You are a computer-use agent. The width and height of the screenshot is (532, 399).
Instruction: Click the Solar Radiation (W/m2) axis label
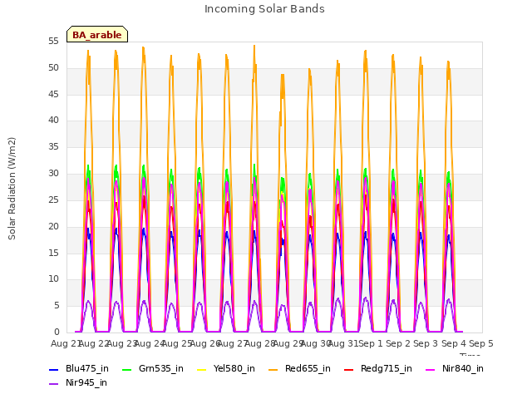click(12, 189)
